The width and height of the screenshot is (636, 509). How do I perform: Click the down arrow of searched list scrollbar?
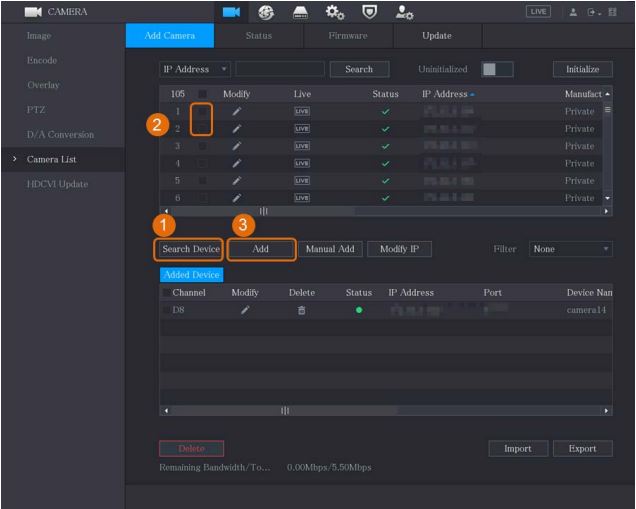pyautogui.click(x=607, y=198)
